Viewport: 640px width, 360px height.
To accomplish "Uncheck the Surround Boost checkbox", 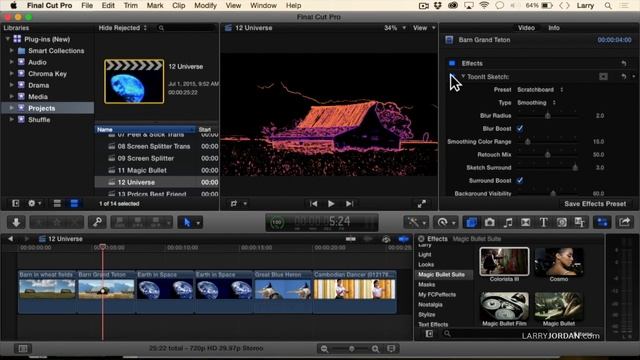I will (x=520, y=180).
